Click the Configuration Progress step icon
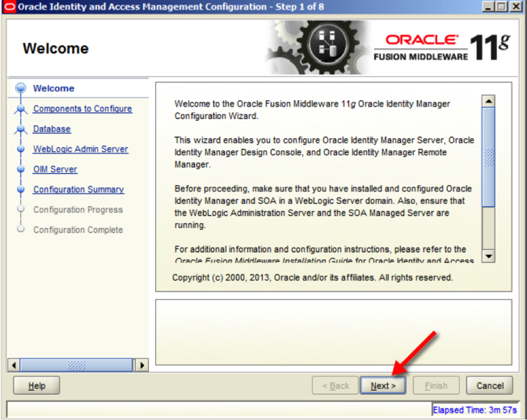The height and width of the screenshot is (420, 527). coord(20,210)
